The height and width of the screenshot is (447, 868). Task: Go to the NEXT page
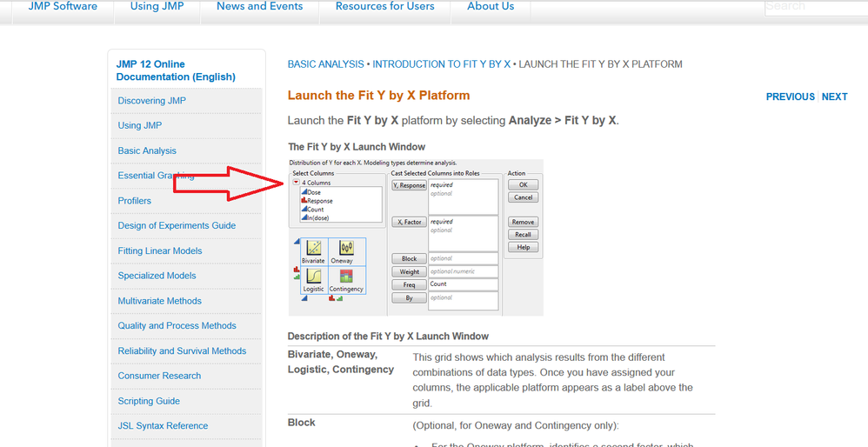point(834,97)
